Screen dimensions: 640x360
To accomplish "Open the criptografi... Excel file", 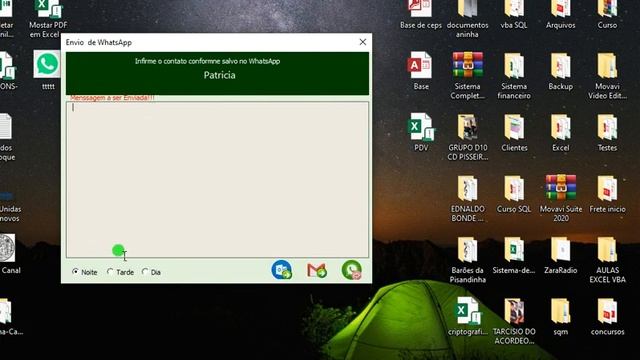I will coord(467,316).
